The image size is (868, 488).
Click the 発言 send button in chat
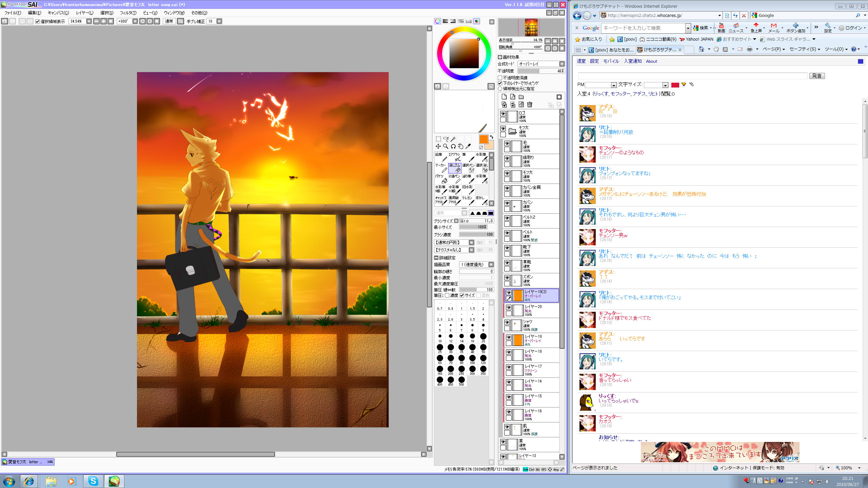[817, 76]
